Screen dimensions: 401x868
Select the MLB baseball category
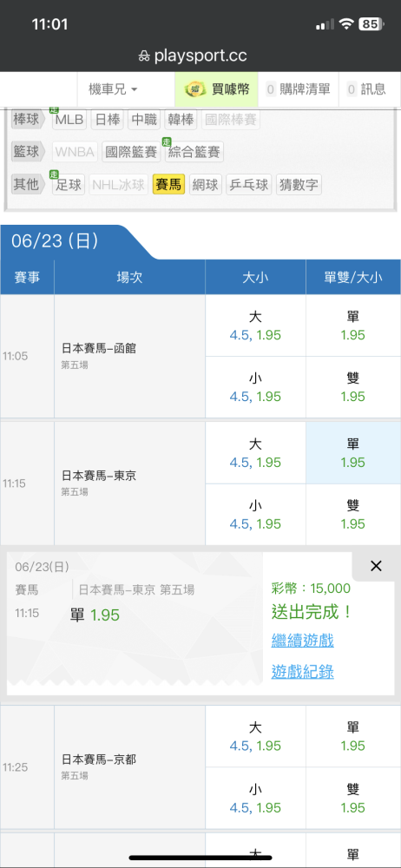(69, 120)
